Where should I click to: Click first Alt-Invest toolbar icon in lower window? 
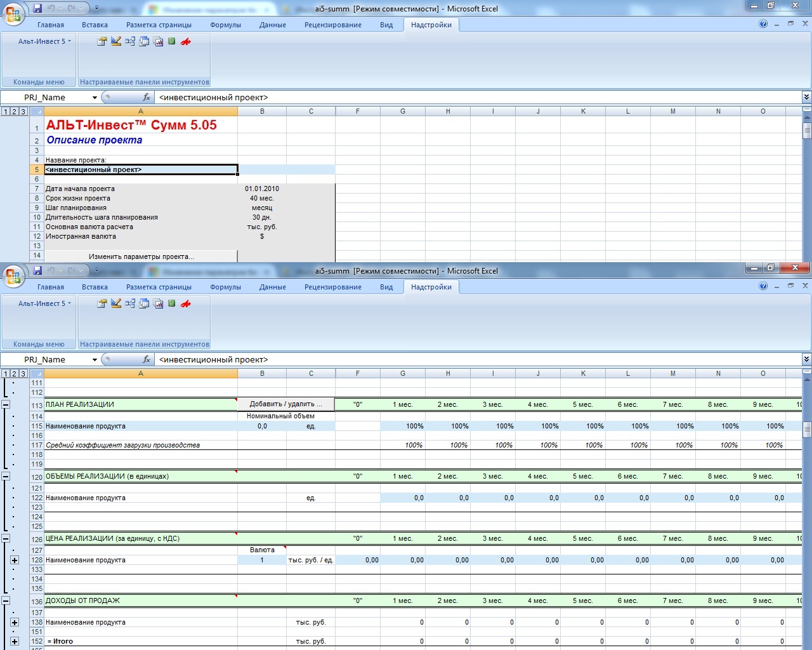point(101,303)
